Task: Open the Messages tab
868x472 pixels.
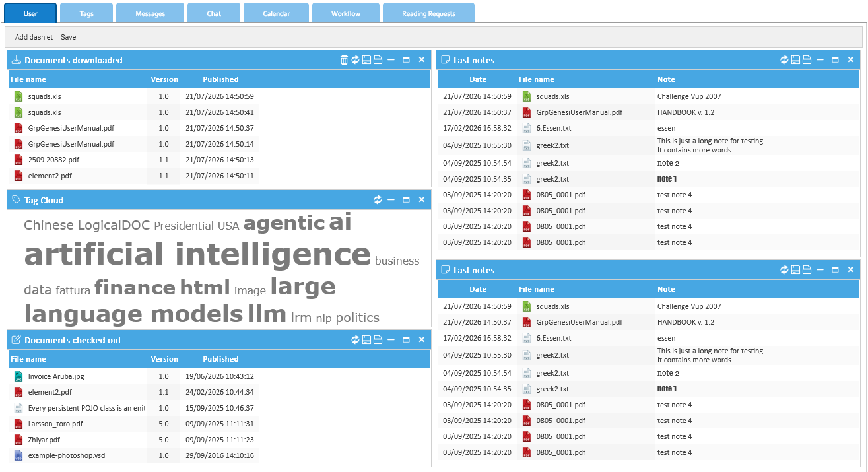Action: pos(150,13)
